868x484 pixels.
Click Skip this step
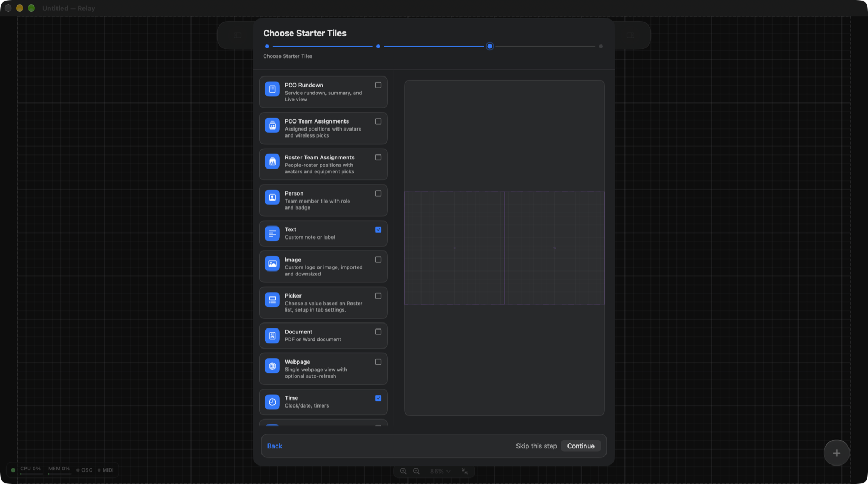pyautogui.click(x=537, y=446)
